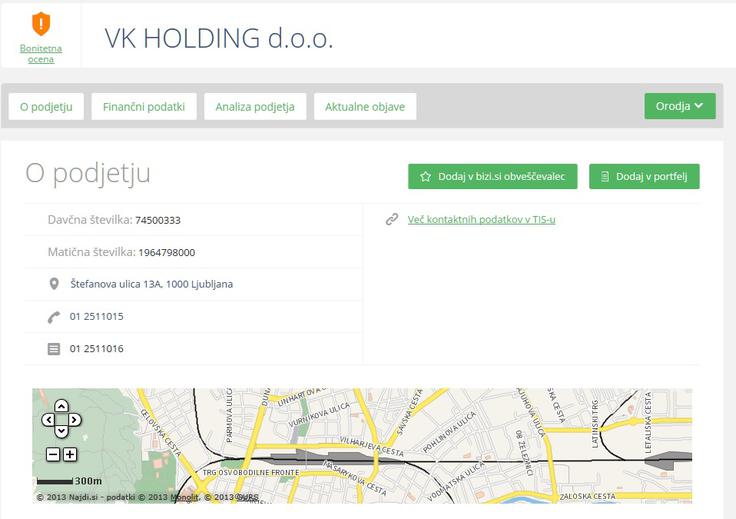Open the Bonitetna ocena link
The image size is (736, 519).
[41, 53]
